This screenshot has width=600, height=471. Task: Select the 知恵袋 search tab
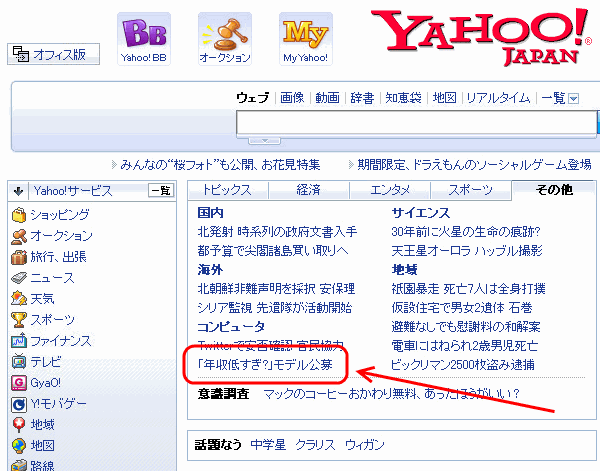[x=403, y=98]
